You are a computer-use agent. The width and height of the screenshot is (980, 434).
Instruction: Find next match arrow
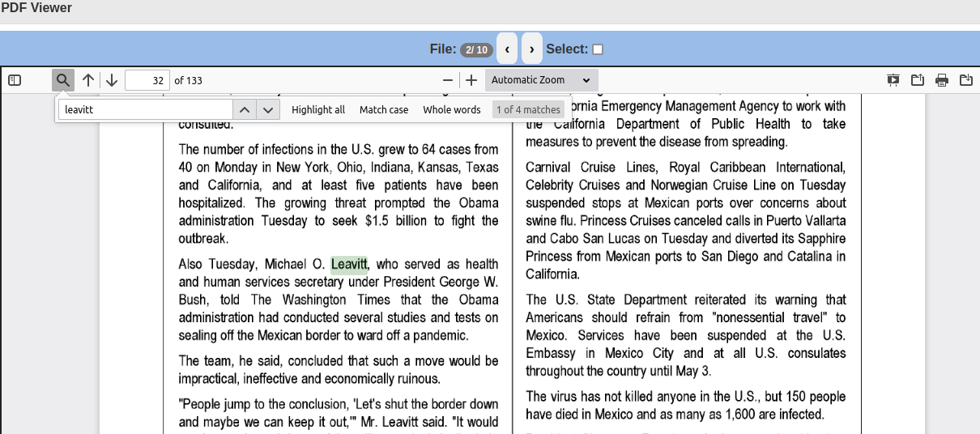[269, 109]
